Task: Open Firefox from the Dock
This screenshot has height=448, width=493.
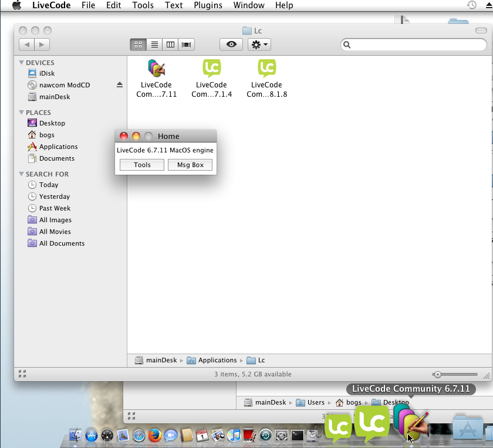Action: click(155, 435)
